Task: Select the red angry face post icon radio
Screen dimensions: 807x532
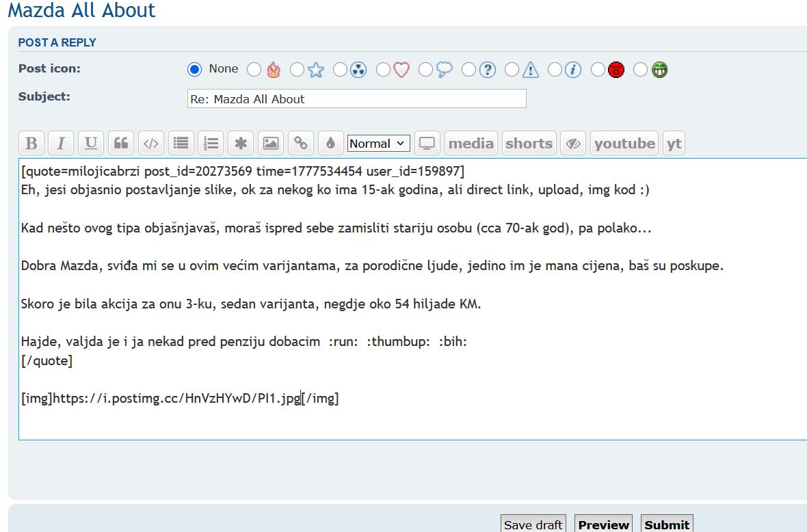Action: (598, 70)
